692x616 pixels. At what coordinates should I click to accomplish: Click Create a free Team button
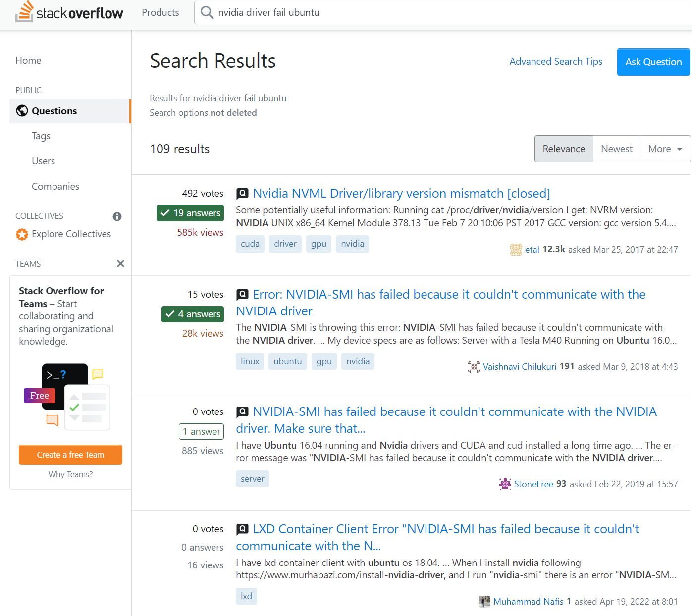pyautogui.click(x=70, y=455)
